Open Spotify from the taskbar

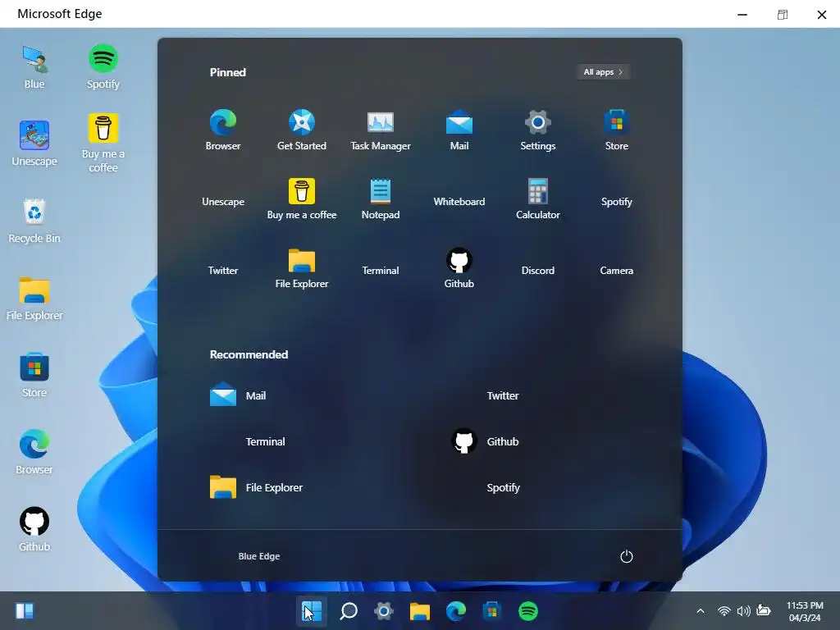point(527,610)
